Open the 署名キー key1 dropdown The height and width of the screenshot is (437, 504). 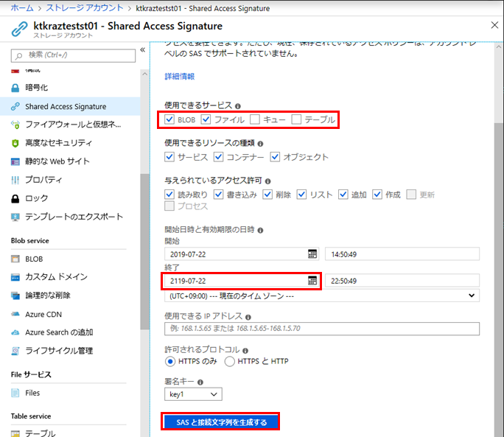coord(193,394)
